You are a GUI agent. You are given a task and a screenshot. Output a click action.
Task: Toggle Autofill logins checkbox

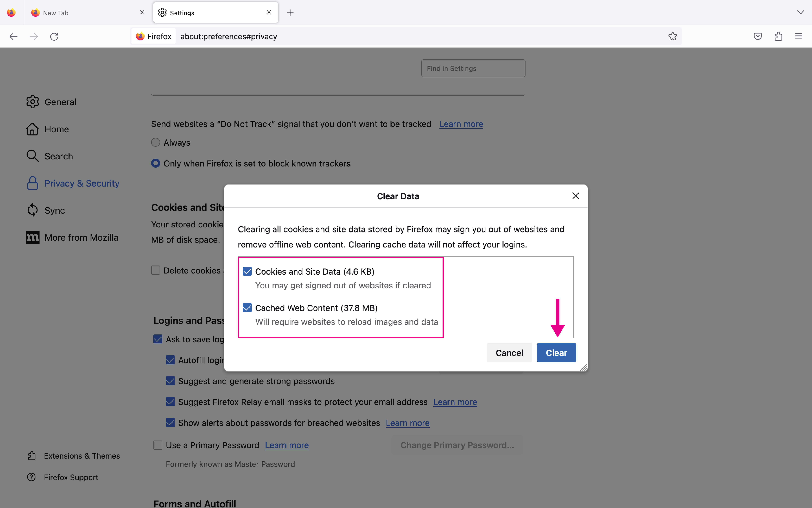(x=171, y=360)
